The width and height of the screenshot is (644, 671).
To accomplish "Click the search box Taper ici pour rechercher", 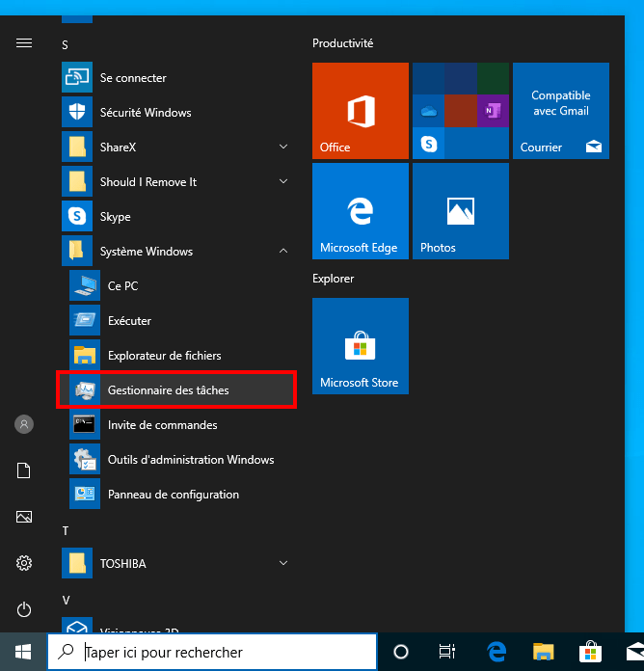I will coord(212,652).
